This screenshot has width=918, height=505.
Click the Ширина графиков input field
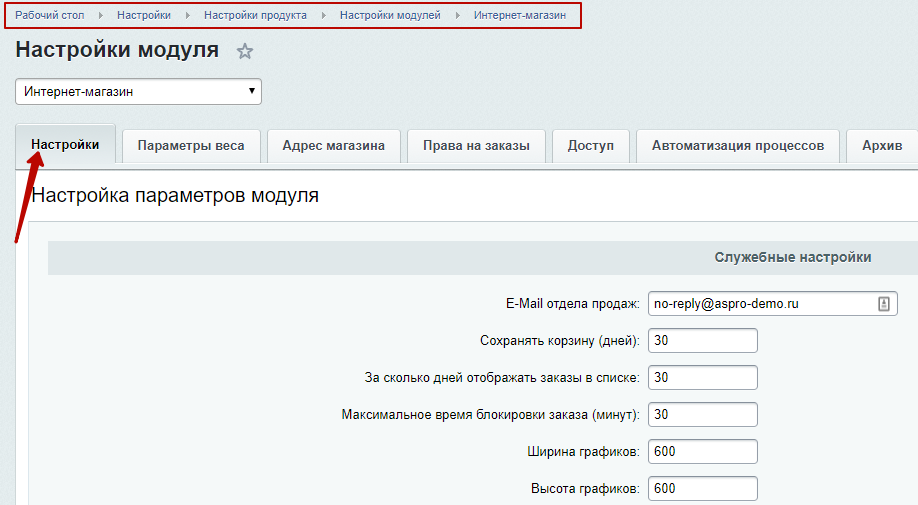tap(703, 451)
